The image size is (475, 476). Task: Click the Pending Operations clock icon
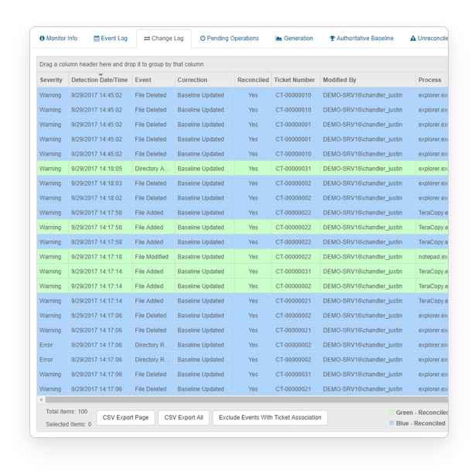point(203,39)
